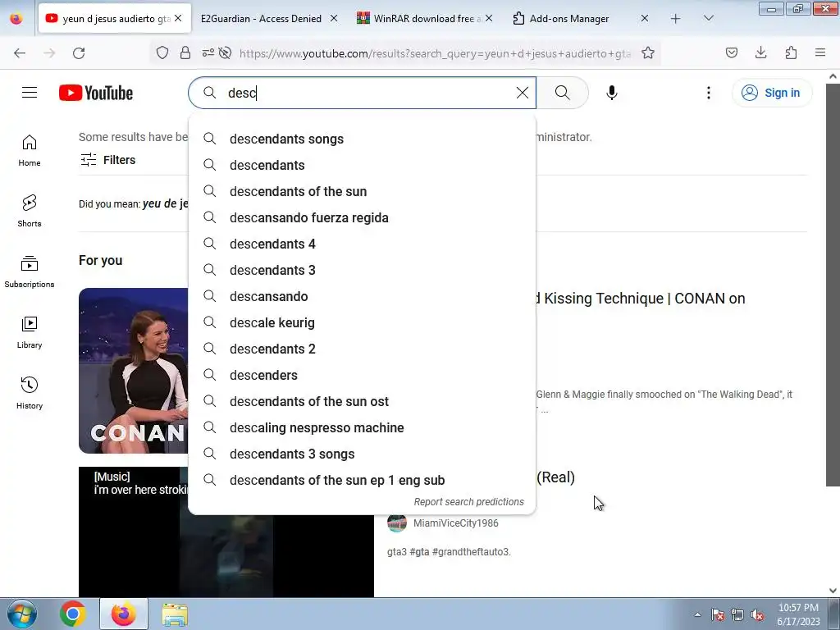This screenshot has width=840, height=630.
Task: Open the YouTube guide hamburger menu
Action: [x=30, y=93]
